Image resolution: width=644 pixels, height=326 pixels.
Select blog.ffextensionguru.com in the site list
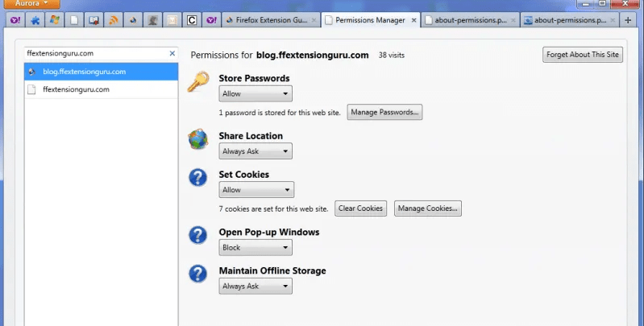(x=101, y=72)
